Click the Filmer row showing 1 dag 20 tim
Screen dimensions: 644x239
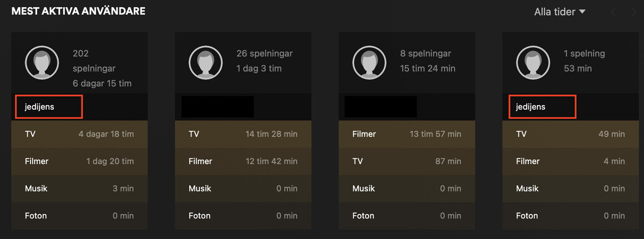pyautogui.click(x=79, y=161)
